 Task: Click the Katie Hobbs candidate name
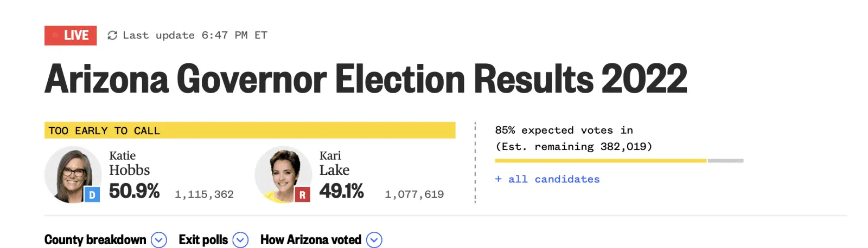[129, 164]
